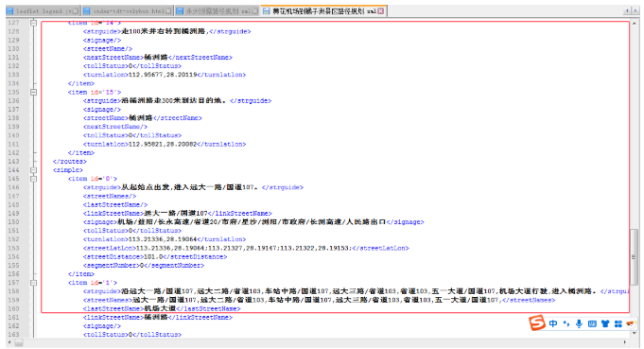
Task: Collapse the item block at line 127
Action: pos(34,23)
